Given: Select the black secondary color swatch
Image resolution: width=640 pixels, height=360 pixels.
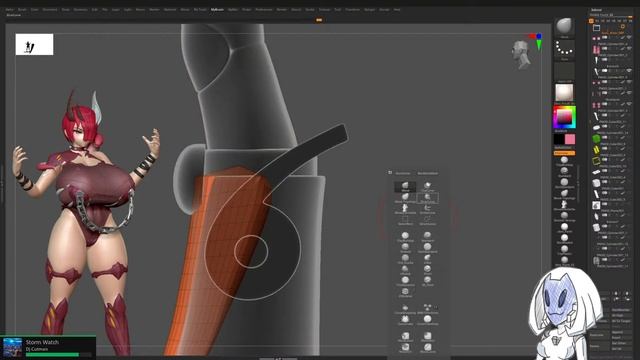Looking at the screenshot, I should (559, 140).
